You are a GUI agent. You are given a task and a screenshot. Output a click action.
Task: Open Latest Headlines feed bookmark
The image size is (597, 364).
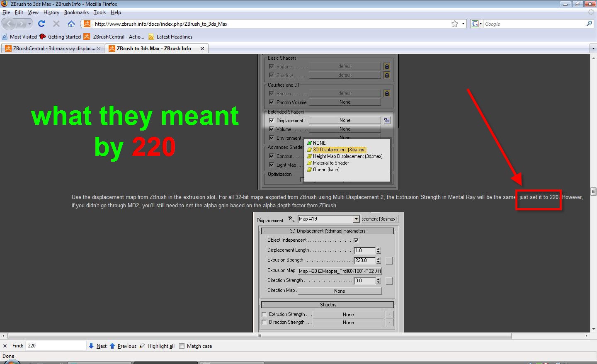point(170,36)
